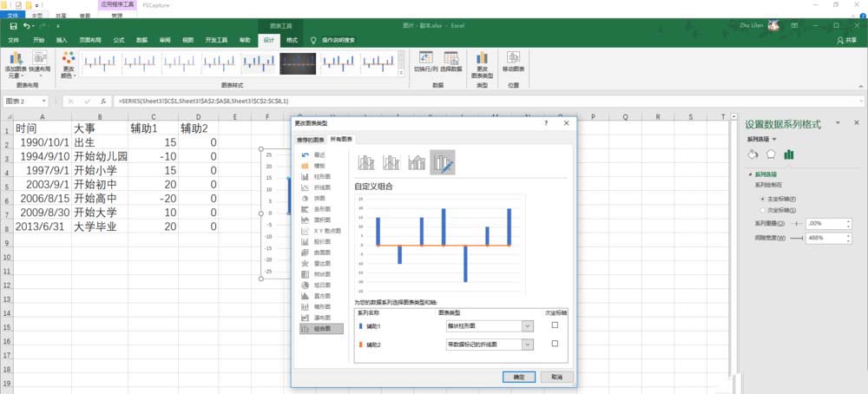Click Cancel (取消) button in dialog
Viewport: 868px width, 394px height.
point(556,377)
